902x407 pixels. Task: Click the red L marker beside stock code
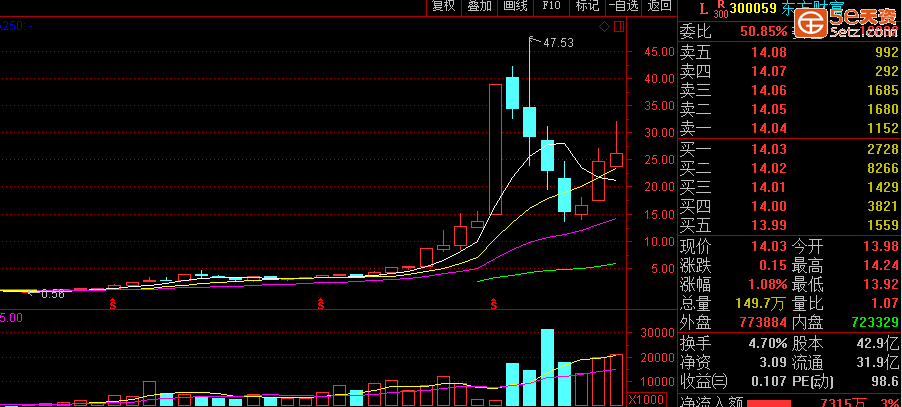702,8
